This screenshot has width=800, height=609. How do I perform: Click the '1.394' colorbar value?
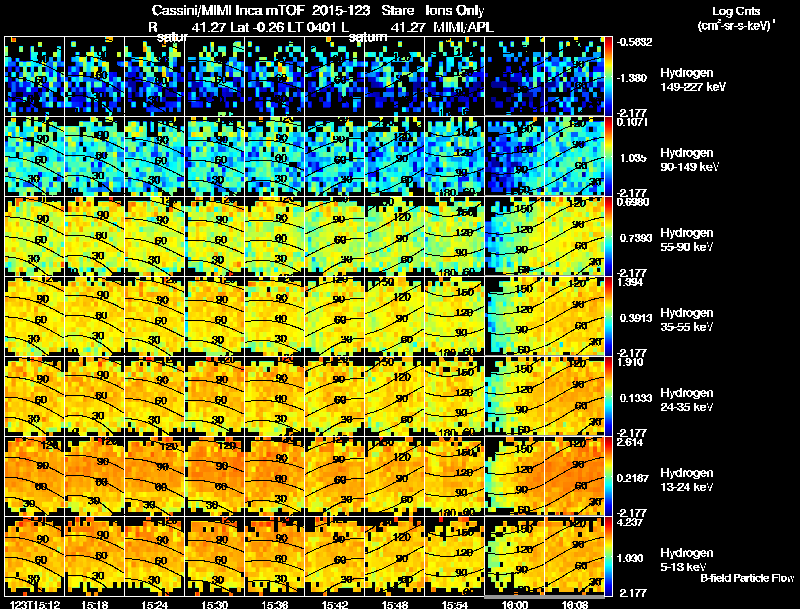click(x=630, y=283)
